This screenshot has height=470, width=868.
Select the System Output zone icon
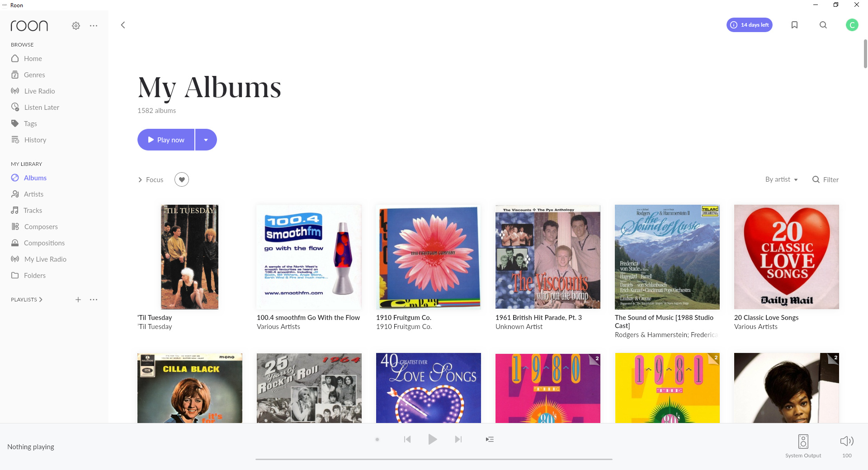click(803, 442)
